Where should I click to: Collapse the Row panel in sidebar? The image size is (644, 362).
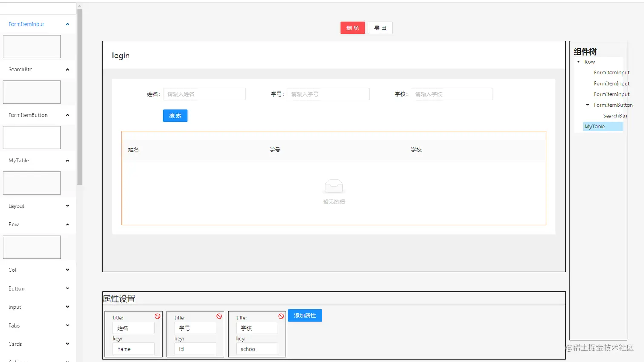67,225
